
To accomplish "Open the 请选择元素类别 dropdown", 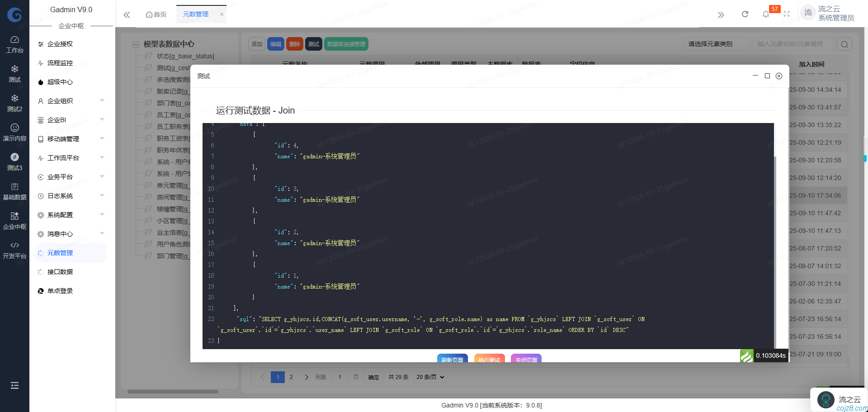I will 716,44.
